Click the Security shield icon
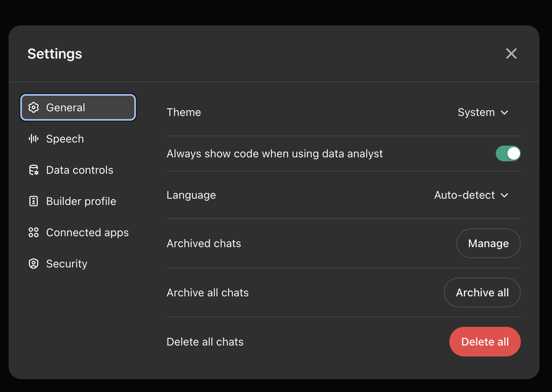This screenshot has height=392, width=552. coord(34,264)
